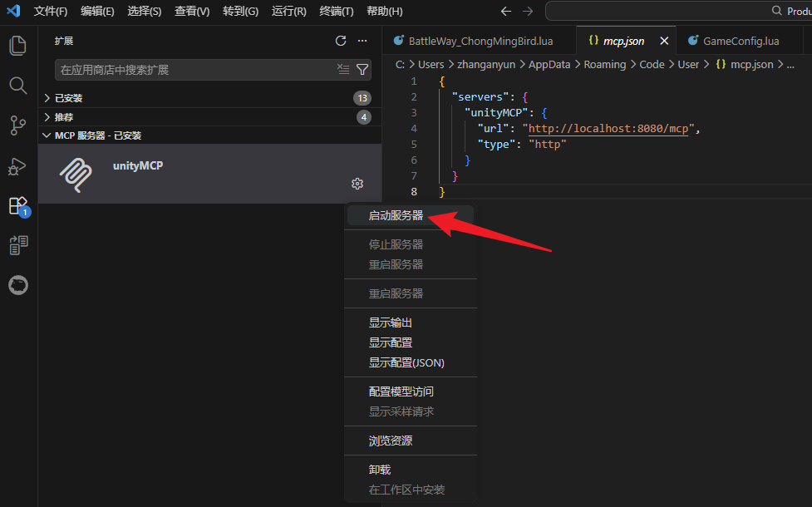Click the unityMCP manage gear icon
Screen dimensions: 812x507
tap(357, 184)
